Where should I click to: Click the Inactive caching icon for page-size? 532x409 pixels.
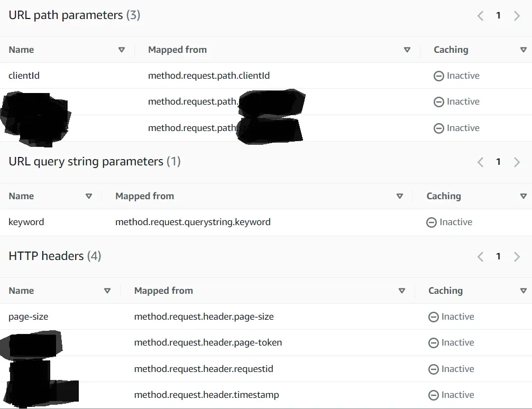(433, 317)
